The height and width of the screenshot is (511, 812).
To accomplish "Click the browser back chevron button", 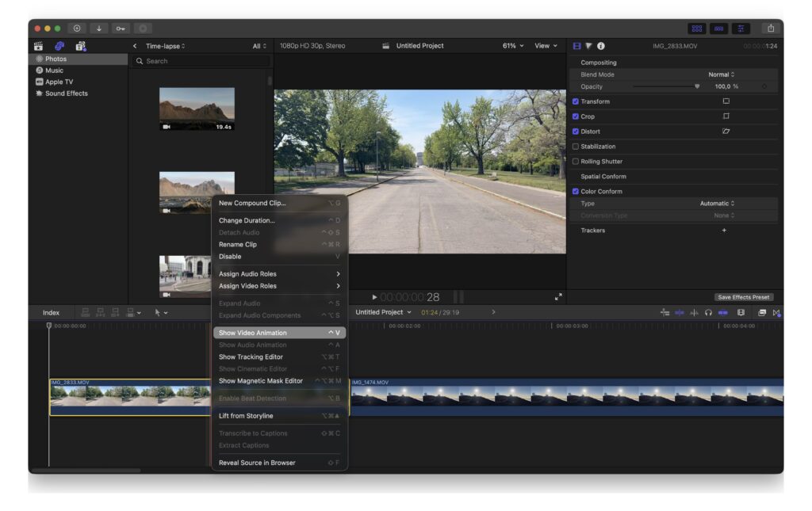I will pyautogui.click(x=135, y=46).
